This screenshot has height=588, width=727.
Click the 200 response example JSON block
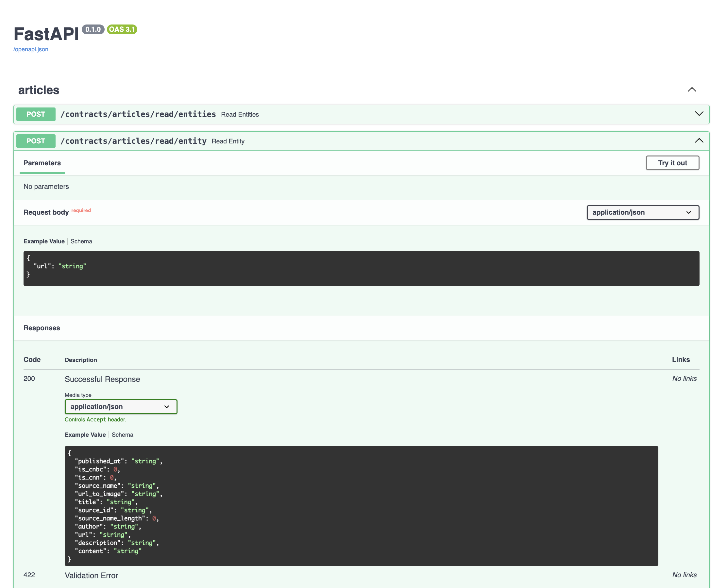[361, 506]
